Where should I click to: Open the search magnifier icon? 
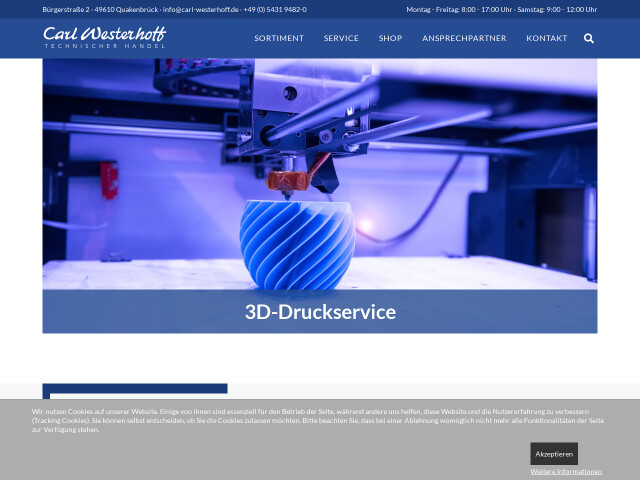tap(588, 38)
